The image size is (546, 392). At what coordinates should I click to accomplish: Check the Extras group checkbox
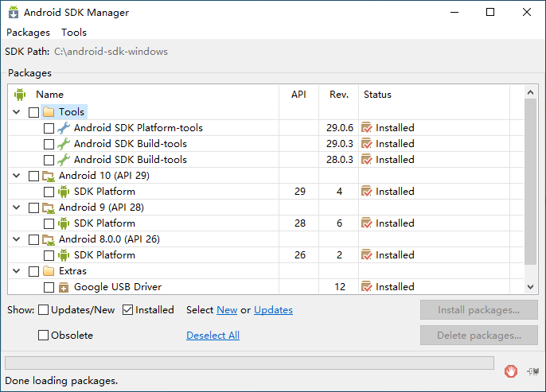coord(33,271)
